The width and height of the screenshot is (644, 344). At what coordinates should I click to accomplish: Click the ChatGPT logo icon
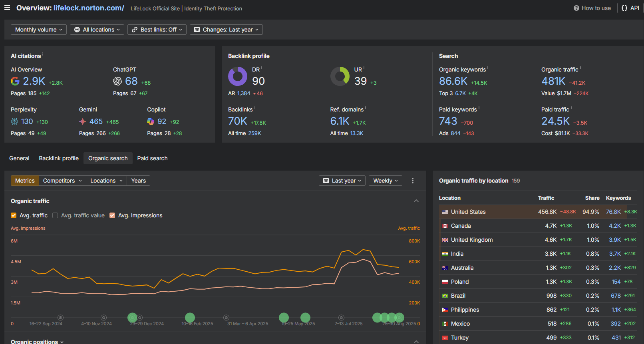[x=117, y=81]
